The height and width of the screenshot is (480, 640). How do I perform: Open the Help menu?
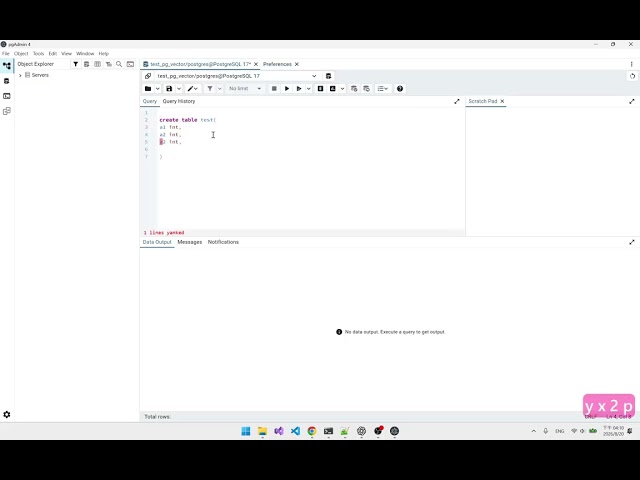click(x=104, y=53)
